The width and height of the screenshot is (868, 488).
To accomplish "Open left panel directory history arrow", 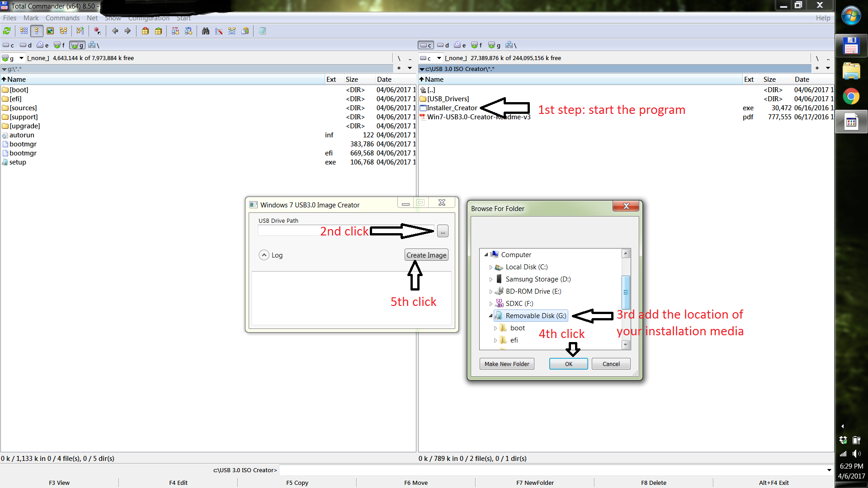I will click(410, 68).
